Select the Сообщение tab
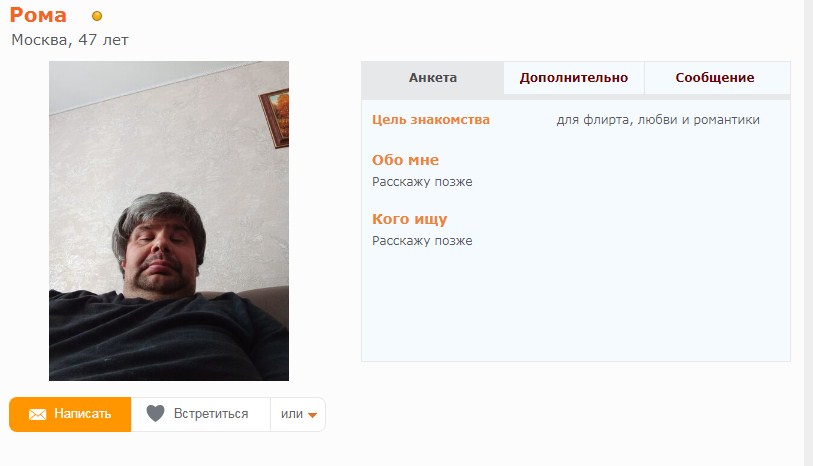The height and width of the screenshot is (466, 813). [x=715, y=78]
